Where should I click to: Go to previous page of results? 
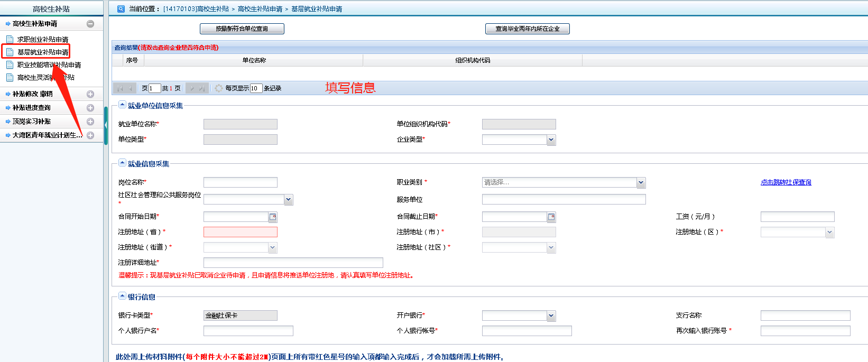click(x=130, y=88)
